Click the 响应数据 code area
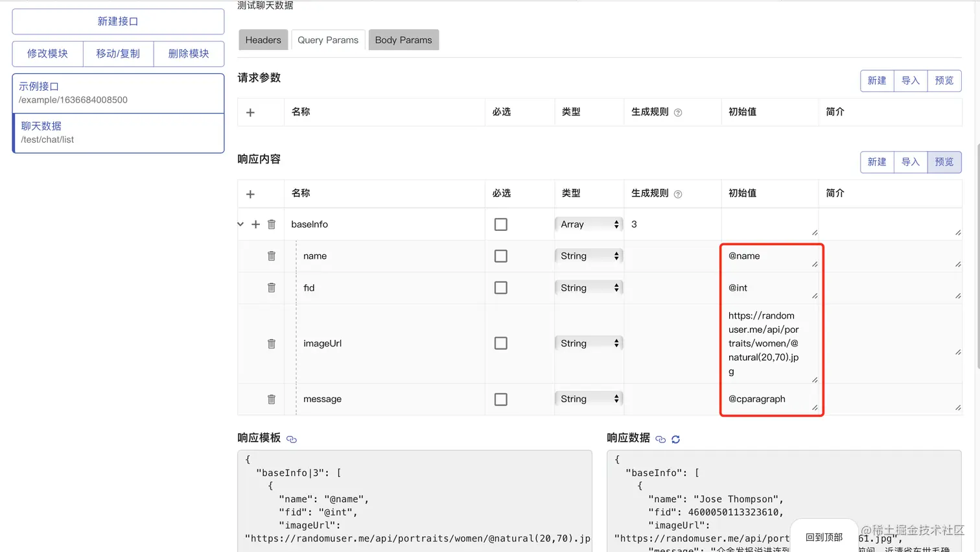 [784, 501]
